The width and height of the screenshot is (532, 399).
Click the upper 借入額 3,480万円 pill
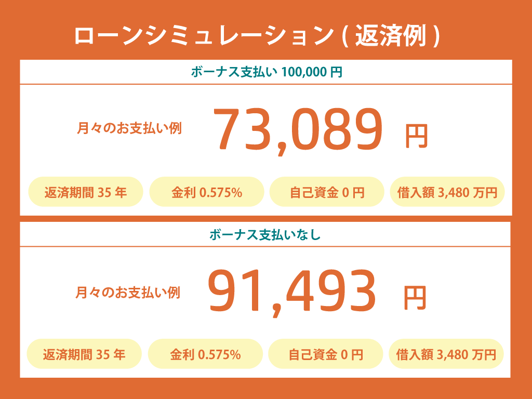[x=447, y=192]
